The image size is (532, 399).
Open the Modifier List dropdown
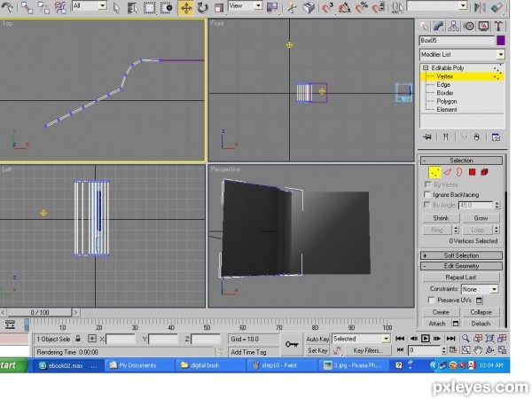[x=462, y=54]
